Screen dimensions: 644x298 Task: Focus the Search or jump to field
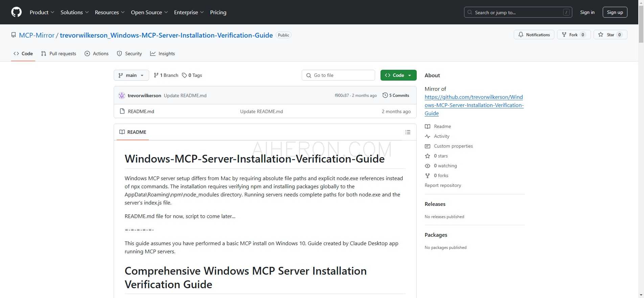518,12
